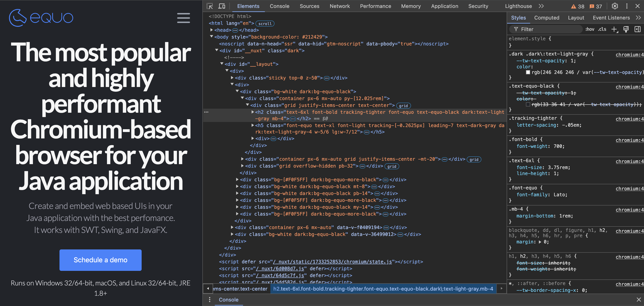The image size is (644, 306).
Task: Click the new style rule plus icon
Action: pyautogui.click(x=614, y=29)
